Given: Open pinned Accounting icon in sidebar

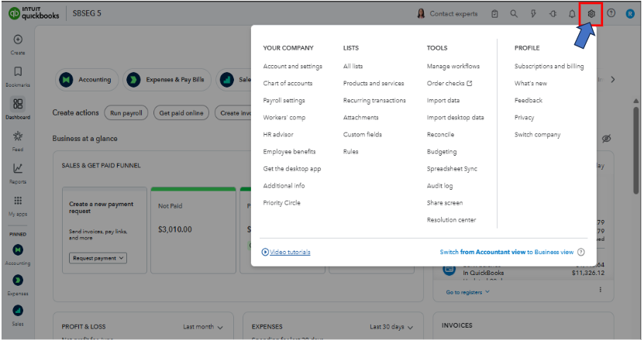Looking at the screenshot, I should (18, 249).
